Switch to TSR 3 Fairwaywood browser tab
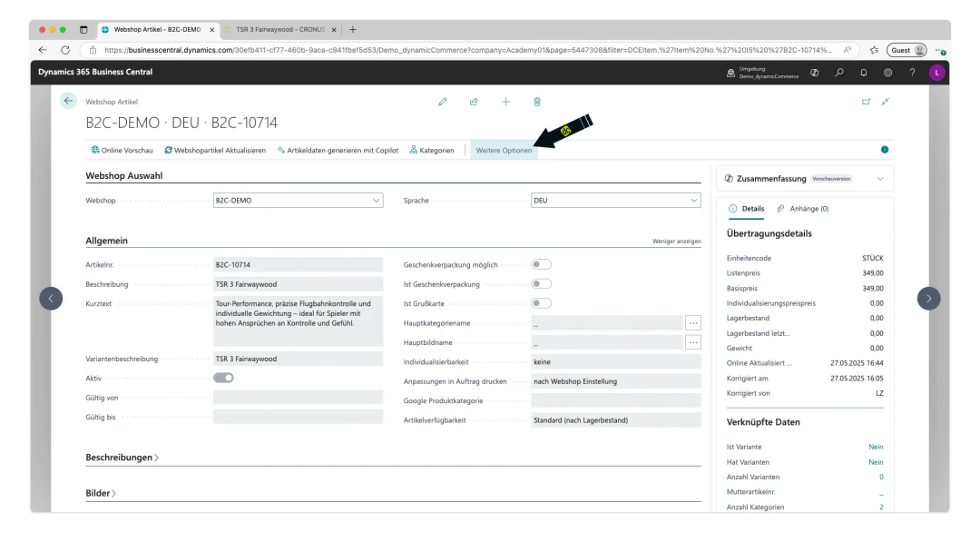Image resolution: width=980 pixels, height=552 pixels. click(280, 29)
